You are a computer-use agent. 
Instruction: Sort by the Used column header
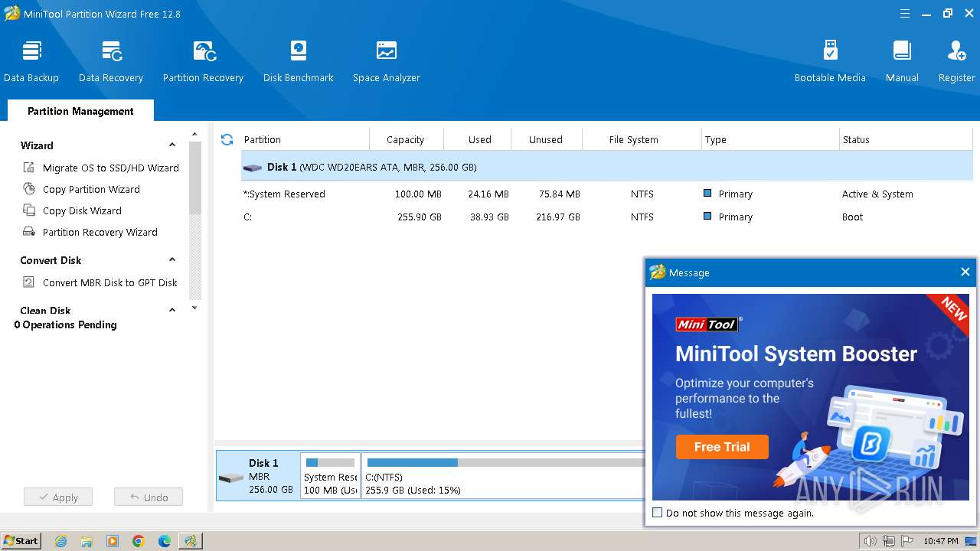tap(479, 139)
